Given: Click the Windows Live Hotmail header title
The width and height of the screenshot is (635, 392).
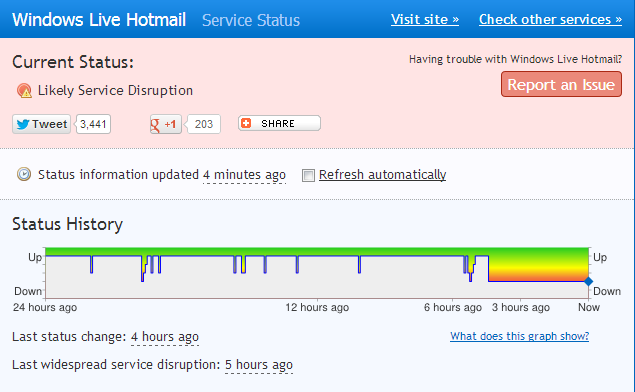Looking at the screenshot, I should click(x=99, y=20).
